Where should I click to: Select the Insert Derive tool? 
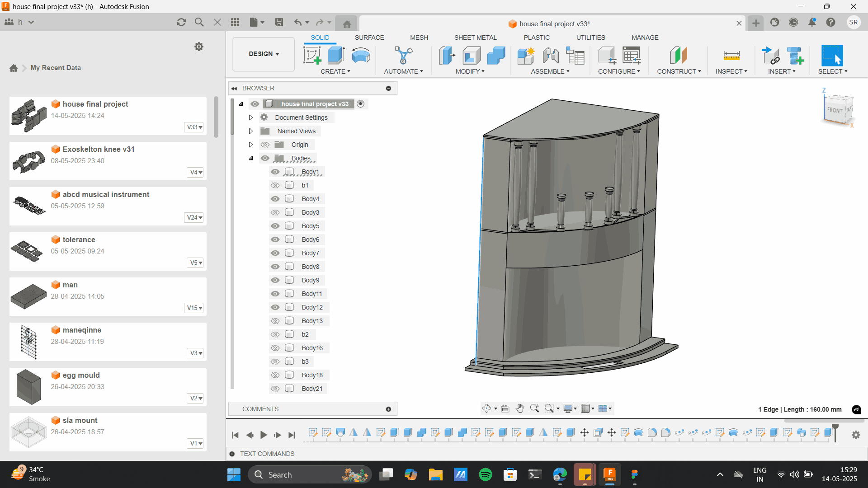[x=770, y=56]
